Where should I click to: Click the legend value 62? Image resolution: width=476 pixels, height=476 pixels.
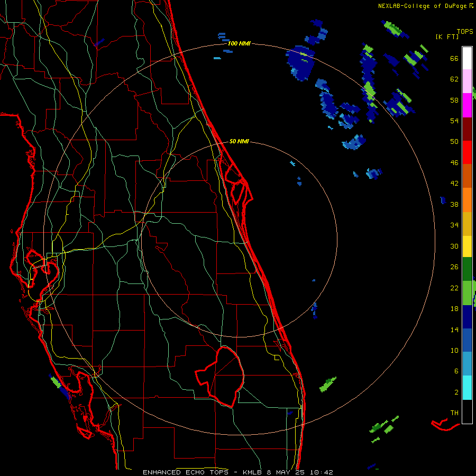point(454,79)
